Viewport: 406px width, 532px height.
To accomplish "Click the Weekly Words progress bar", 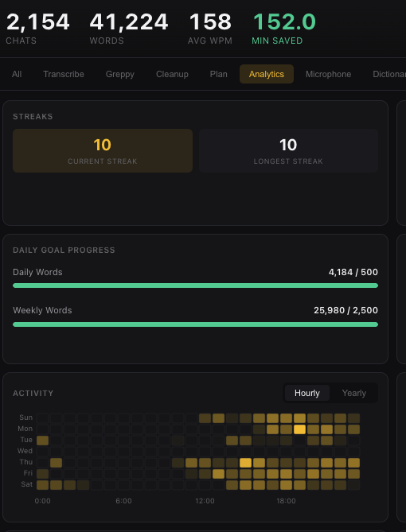I will tap(195, 324).
